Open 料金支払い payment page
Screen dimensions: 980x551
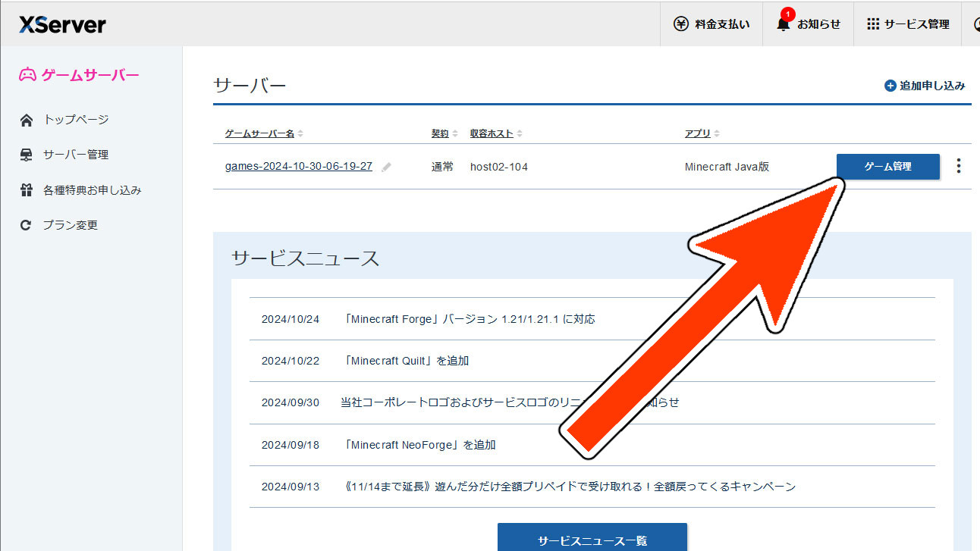point(711,24)
